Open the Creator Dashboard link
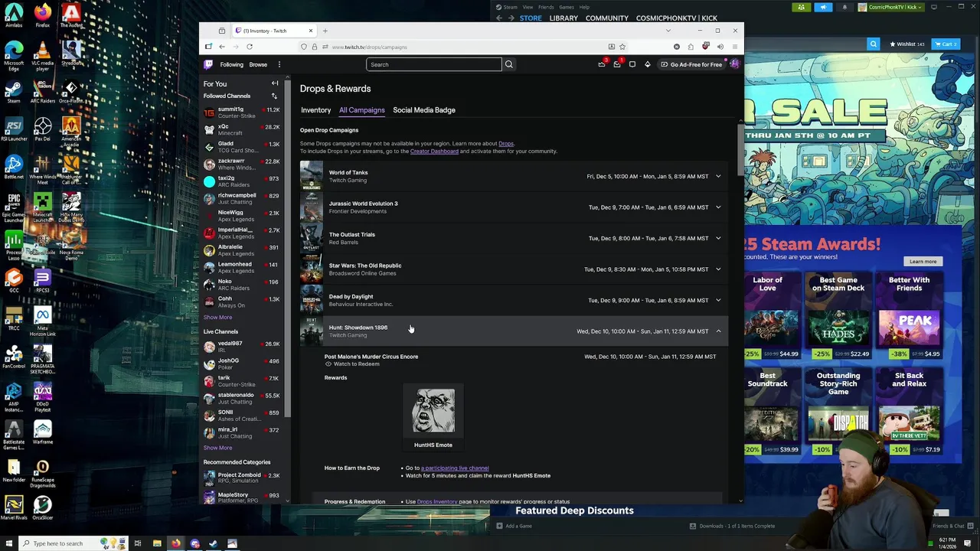 tap(434, 152)
